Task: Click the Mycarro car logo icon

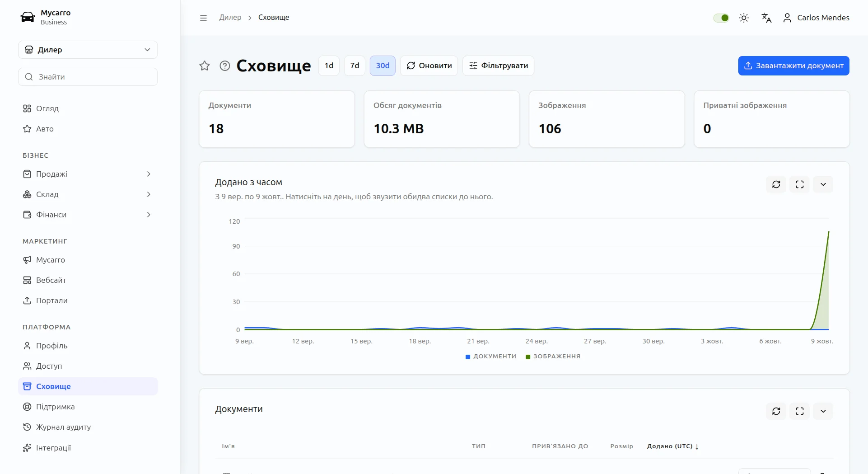Action: coord(28,17)
